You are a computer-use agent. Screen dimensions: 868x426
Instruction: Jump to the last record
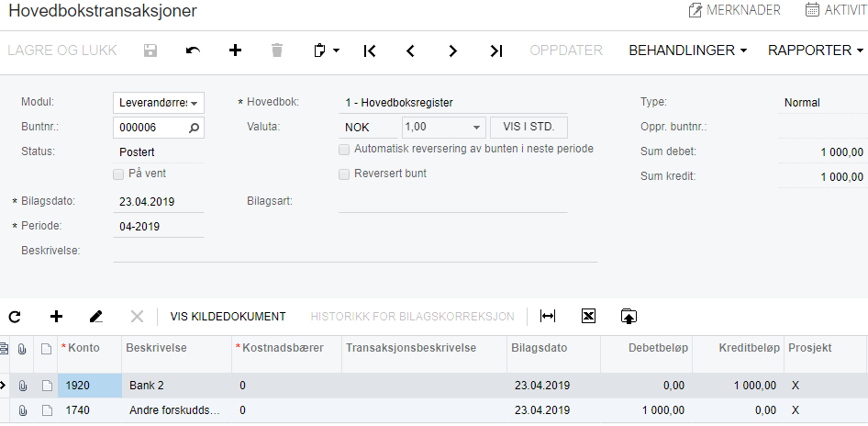click(x=495, y=51)
